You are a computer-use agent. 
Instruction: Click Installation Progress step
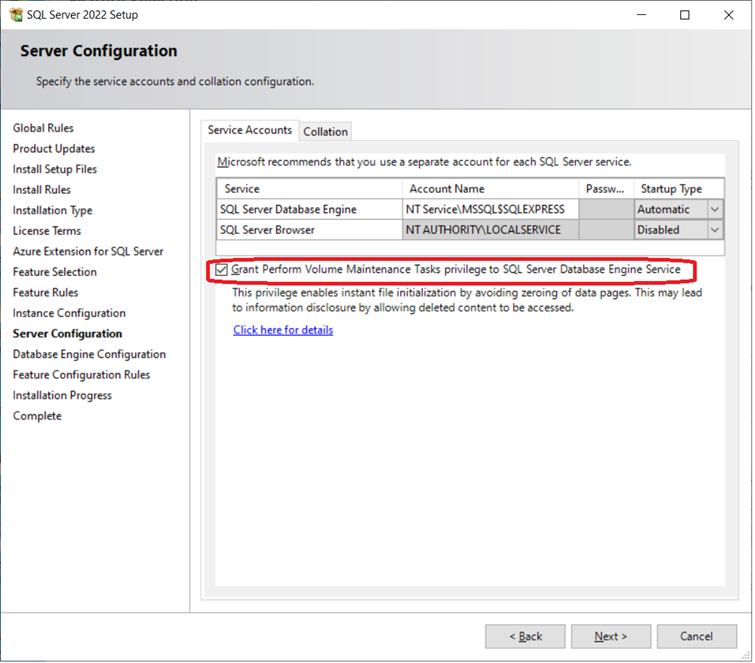point(63,396)
